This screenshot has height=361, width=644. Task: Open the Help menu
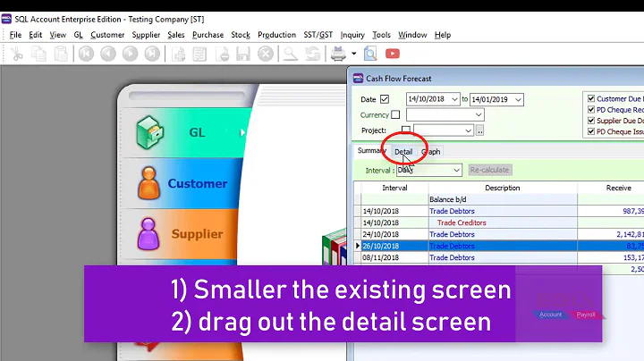click(443, 35)
